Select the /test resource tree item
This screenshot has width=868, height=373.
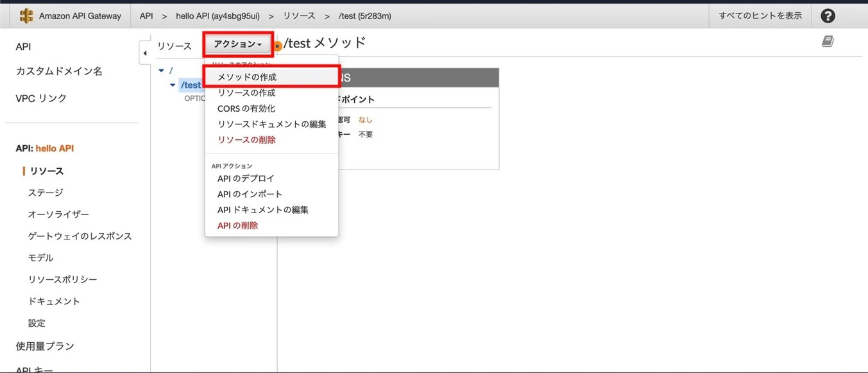coord(191,85)
